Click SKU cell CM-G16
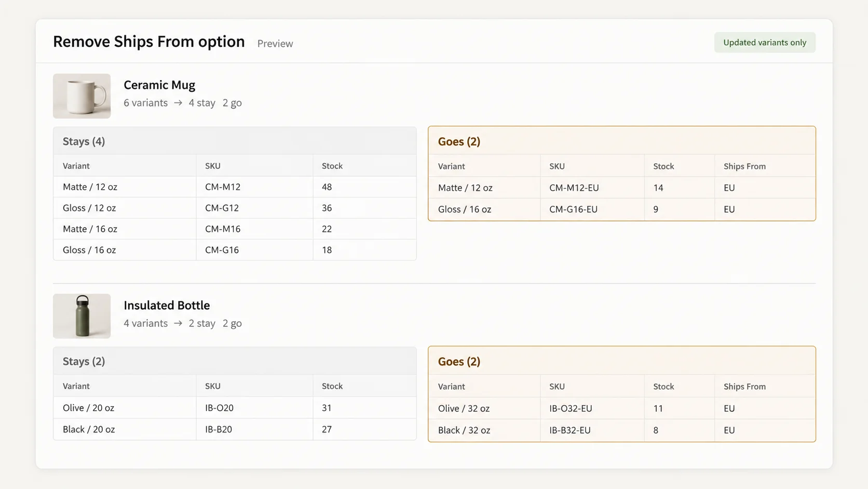This screenshot has width=868, height=489. (x=254, y=250)
